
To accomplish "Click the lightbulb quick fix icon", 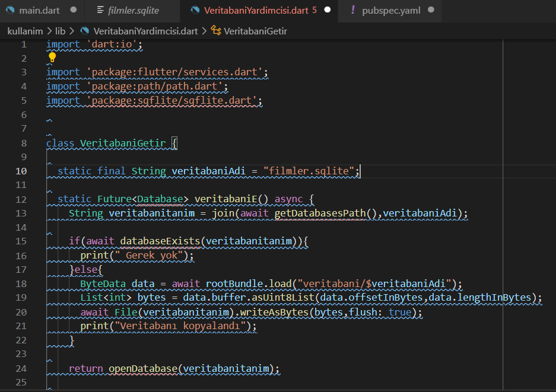I will [52, 58].
